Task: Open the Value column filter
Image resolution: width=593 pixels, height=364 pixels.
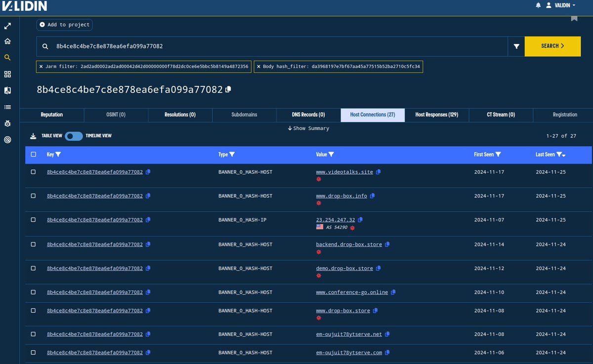Action: point(331,155)
